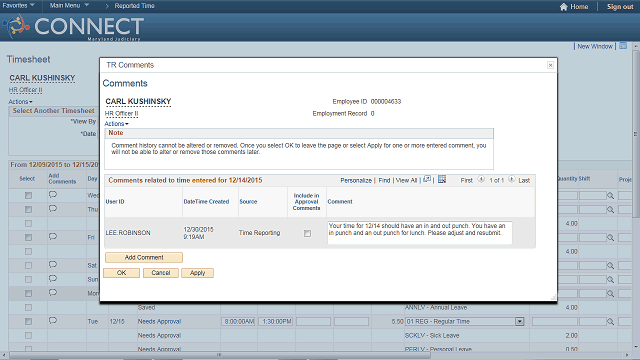Click lookup magnifier on Thu row
640x360 pixels.
611,210
